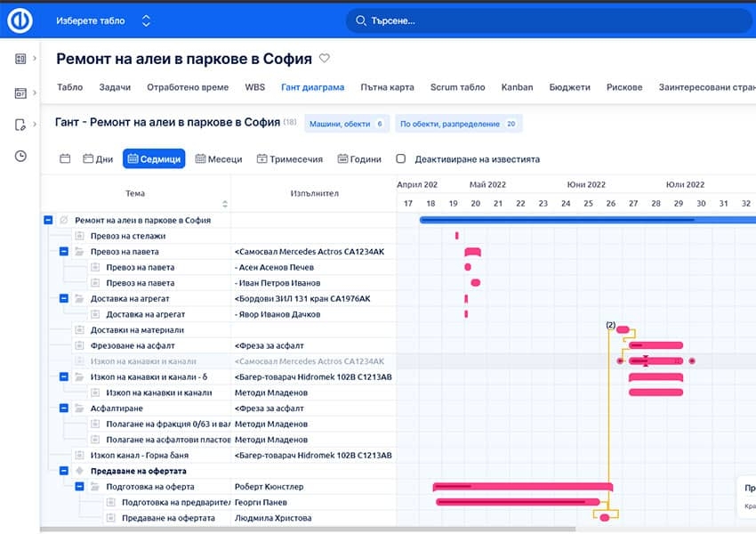Click task icon of Фрезоване на асфалт

tap(79, 345)
